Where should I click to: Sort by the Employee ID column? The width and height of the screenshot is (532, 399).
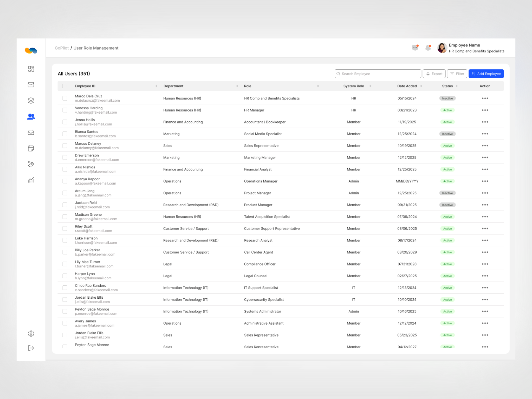[156, 86]
